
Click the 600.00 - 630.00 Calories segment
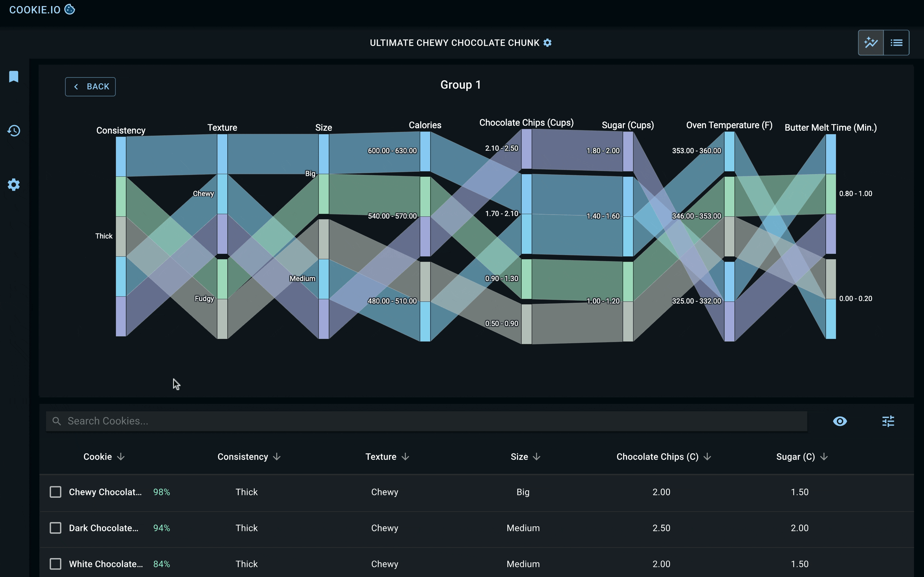[425, 151]
